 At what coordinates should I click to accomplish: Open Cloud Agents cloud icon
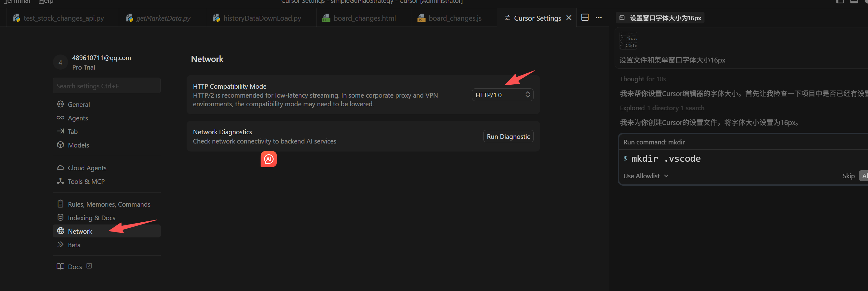click(x=60, y=168)
